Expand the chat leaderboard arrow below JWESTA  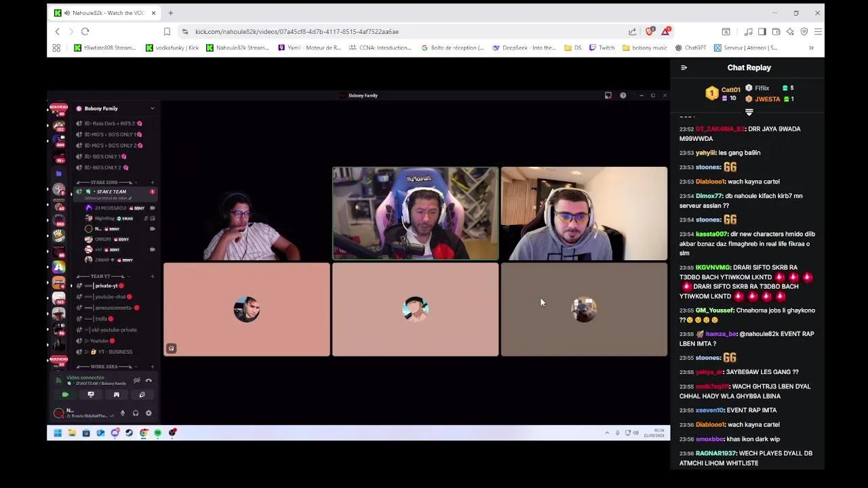pos(749,113)
